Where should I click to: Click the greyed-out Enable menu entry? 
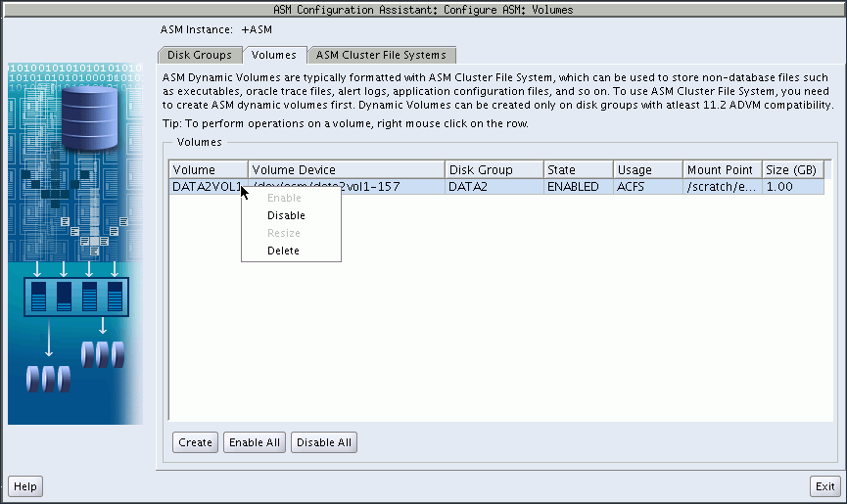(284, 198)
